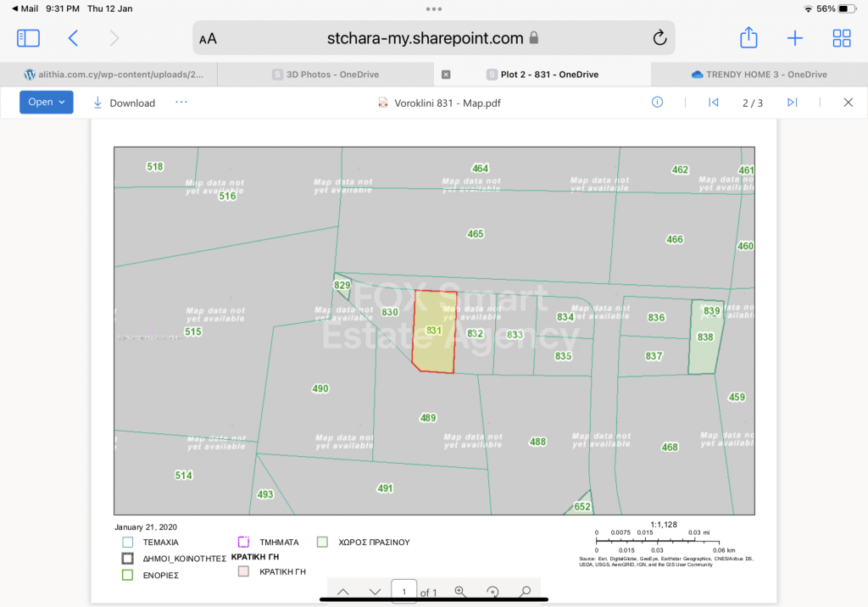This screenshot has height=607, width=868.
Task: Rotate the PDF page
Action: (x=492, y=591)
